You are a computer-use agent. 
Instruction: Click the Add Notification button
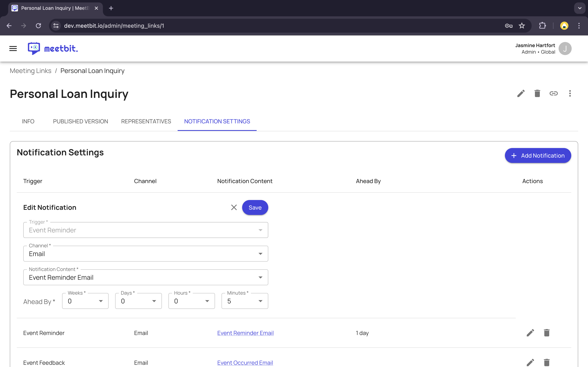click(538, 156)
